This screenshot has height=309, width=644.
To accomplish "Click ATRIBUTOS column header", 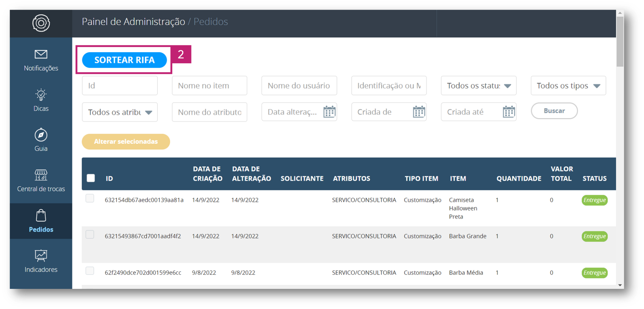I will (x=351, y=178).
